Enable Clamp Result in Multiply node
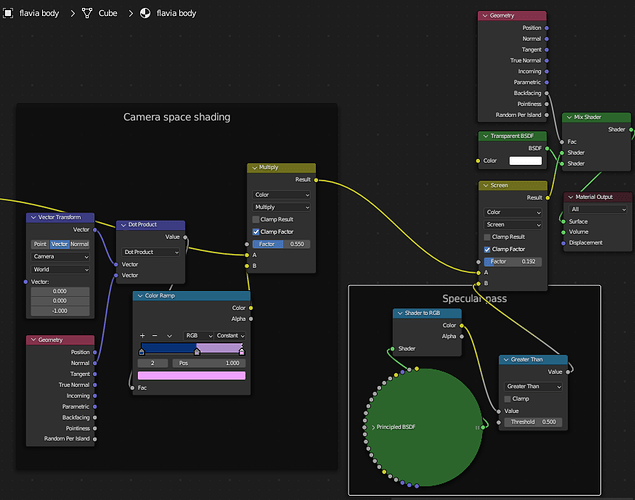The image size is (635, 500). coord(256,219)
